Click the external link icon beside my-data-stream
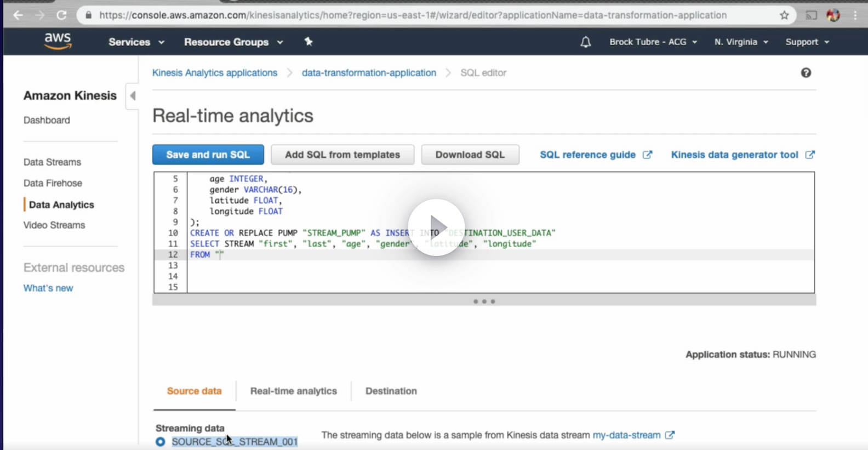The image size is (868, 450). click(670, 435)
